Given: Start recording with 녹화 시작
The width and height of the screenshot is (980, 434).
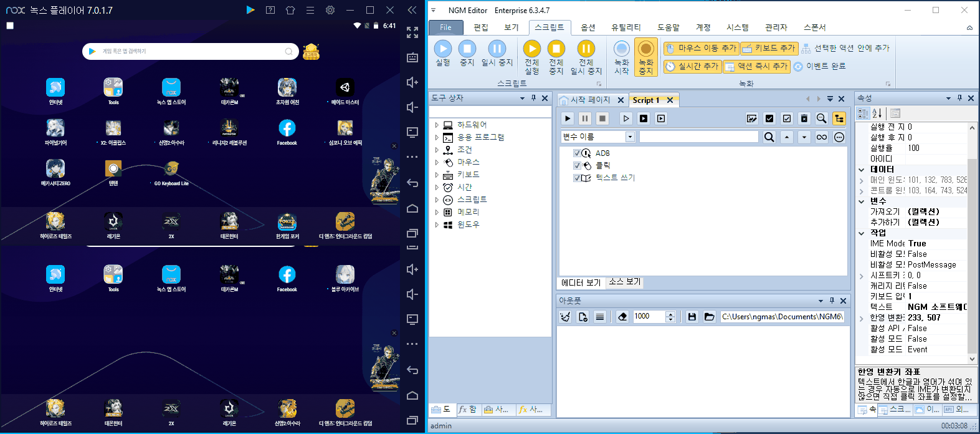Looking at the screenshot, I should point(622,57).
